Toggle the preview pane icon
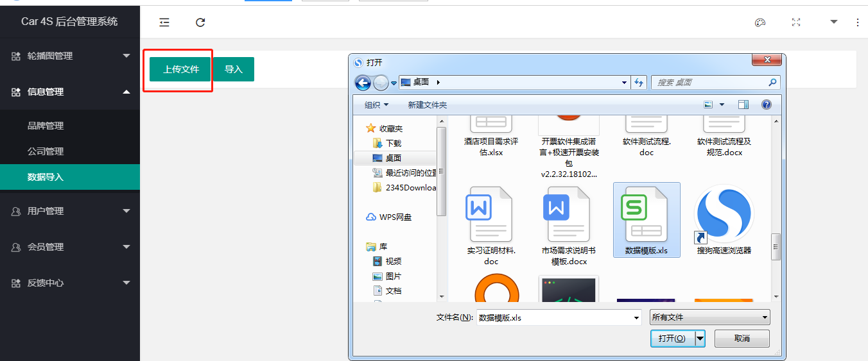Image resolution: width=868 pixels, height=361 pixels. (x=743, y=105)
